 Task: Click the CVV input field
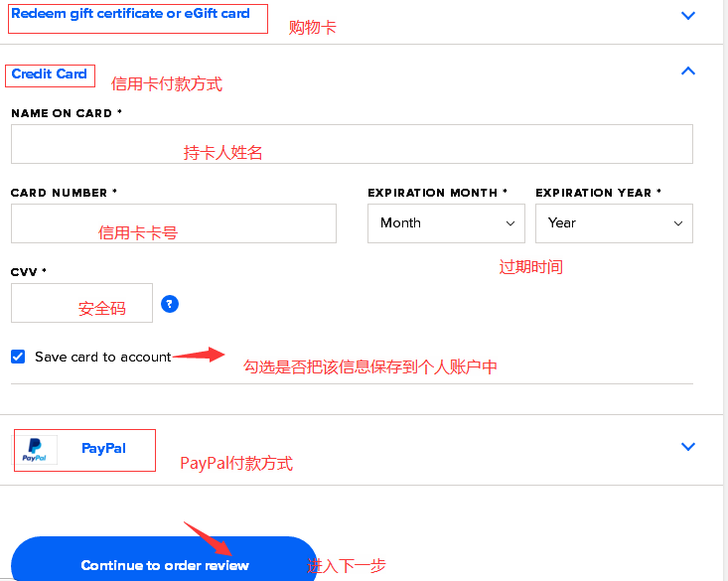click(x=81, y=303)
